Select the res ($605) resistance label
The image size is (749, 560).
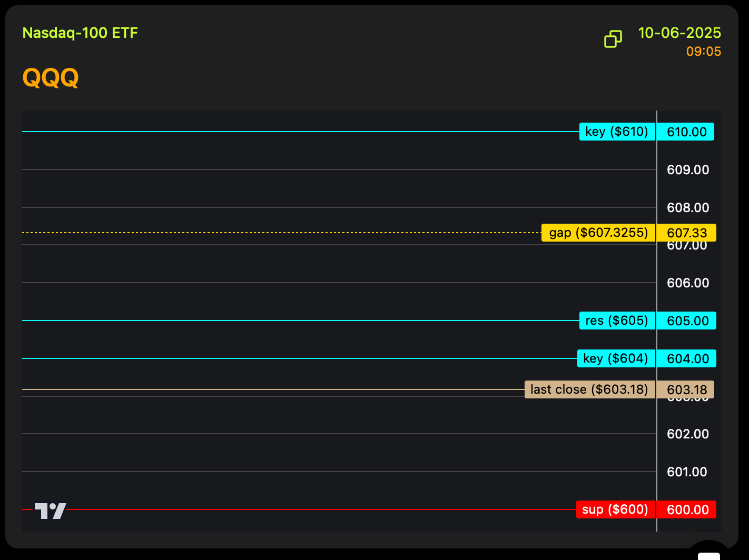click(617, 321)
